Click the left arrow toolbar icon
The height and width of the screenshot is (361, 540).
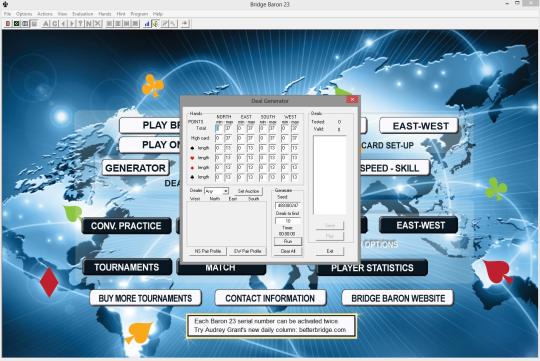click(x=63, y=23)
